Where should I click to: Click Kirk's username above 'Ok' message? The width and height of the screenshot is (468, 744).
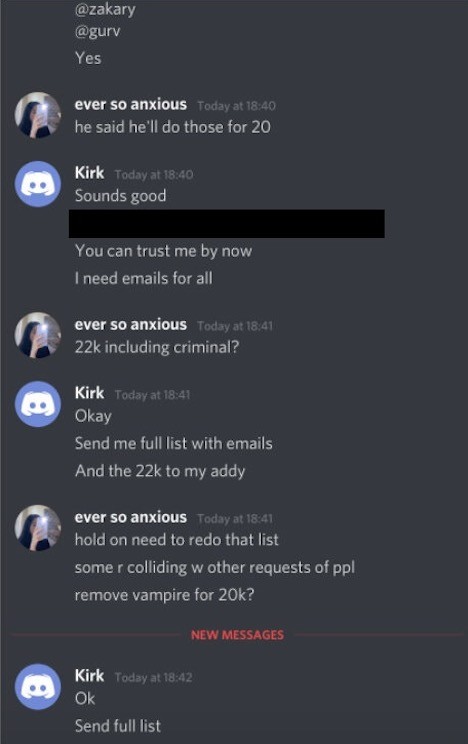click(x=89, y=676)
